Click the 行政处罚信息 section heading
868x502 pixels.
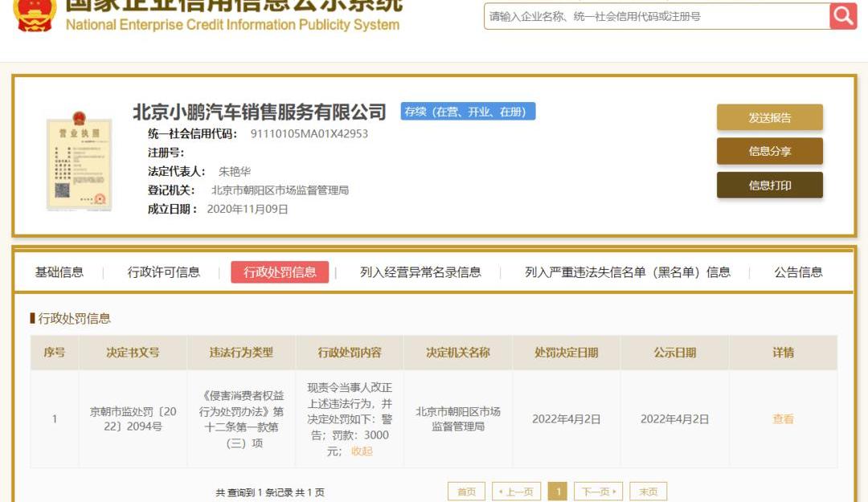[x=74, y=318]
